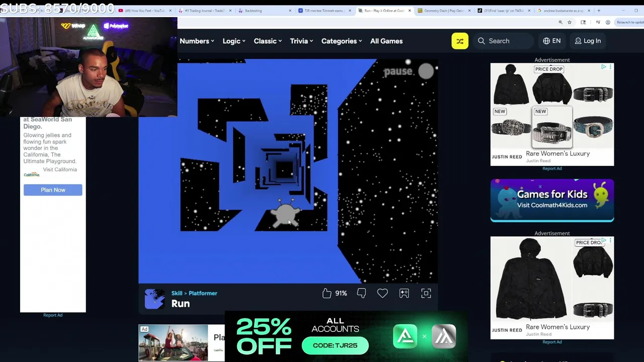Click the yellow random game shuffle icon
644x362 pixels.
pyautogui.click(x=460, y=41)
